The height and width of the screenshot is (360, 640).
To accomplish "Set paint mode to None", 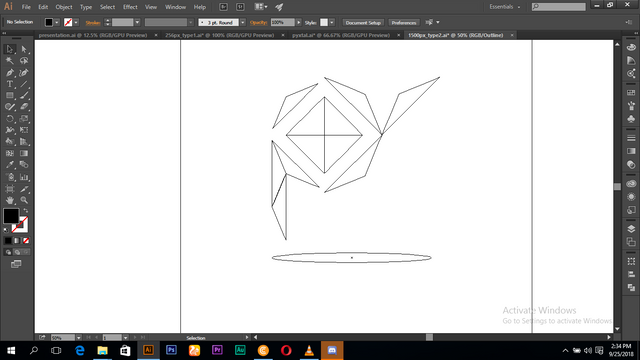I will [26, 241].
